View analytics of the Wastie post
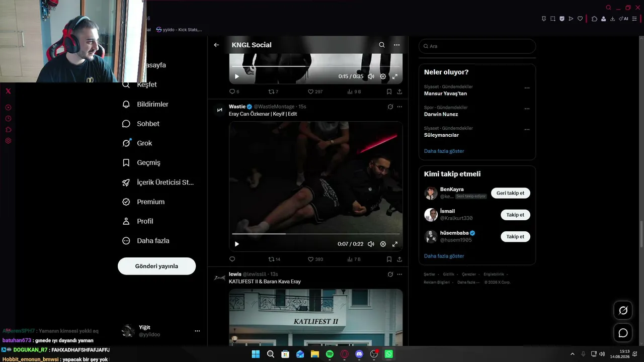 pos(354,259)
